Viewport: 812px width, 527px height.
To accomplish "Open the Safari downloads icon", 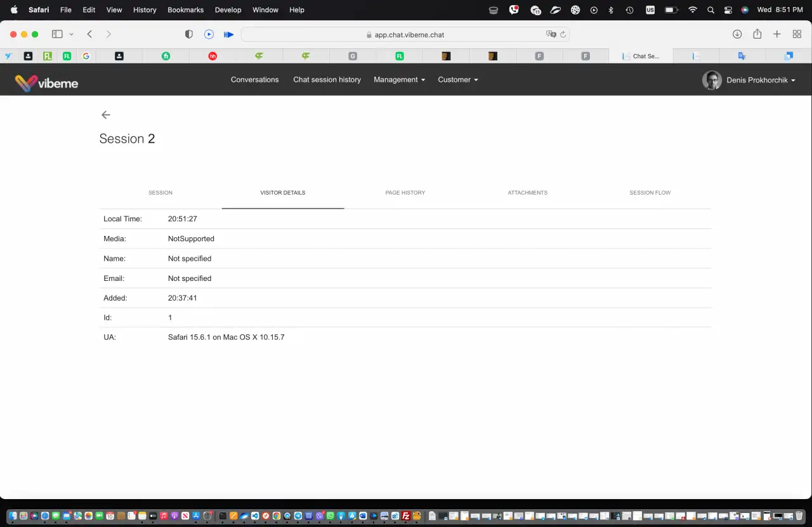I will pos(737,34).
